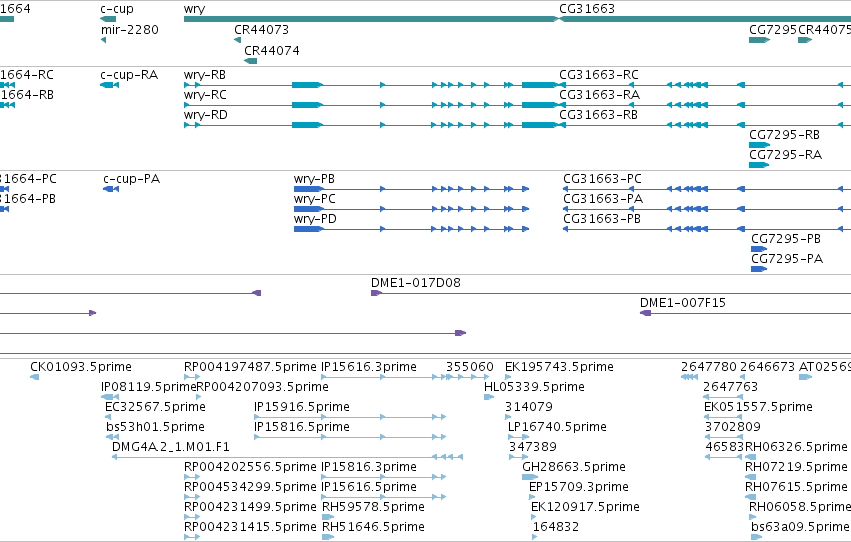The height and width of the screenshot is (542, 851).
Task: Select the IP15916.5prime EST label
Action: 302,407
